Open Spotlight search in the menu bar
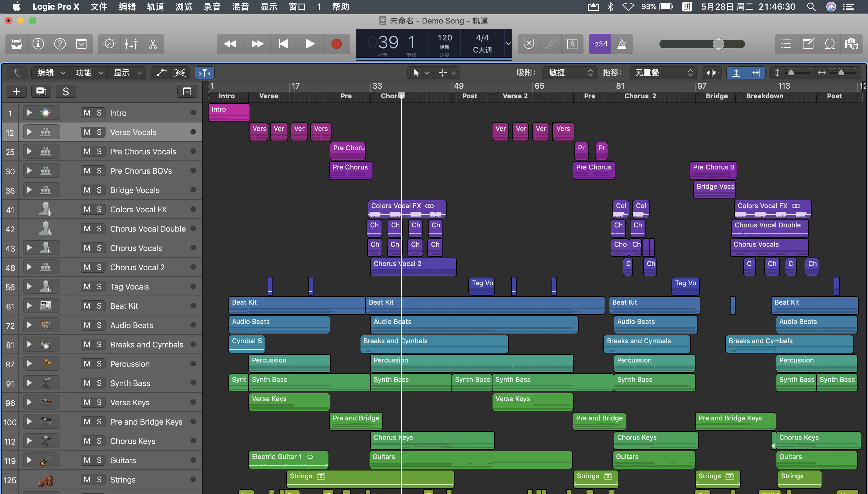 (811, 7)
